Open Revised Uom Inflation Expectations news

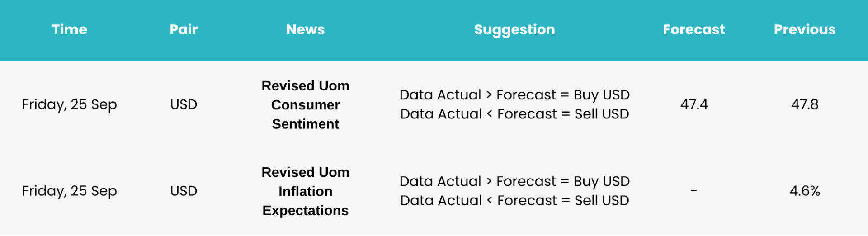pos(306,191)
